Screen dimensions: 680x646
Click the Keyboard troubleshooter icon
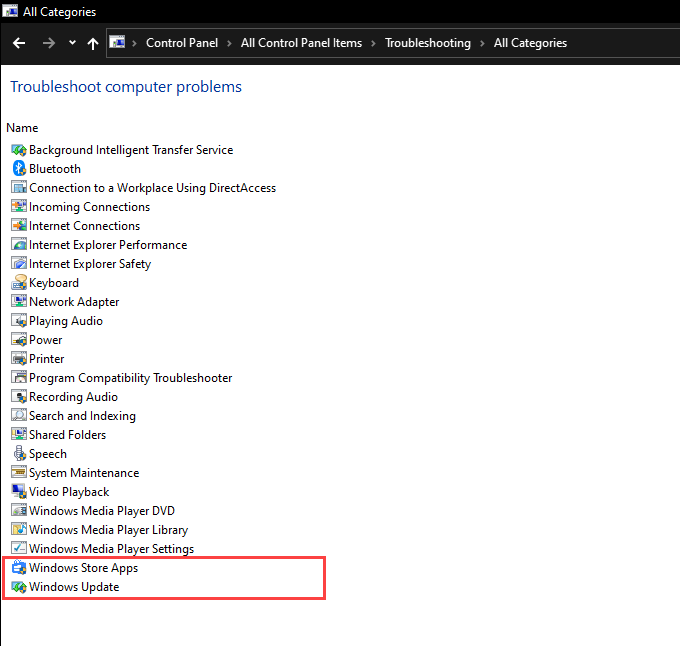tap(19, 283)
